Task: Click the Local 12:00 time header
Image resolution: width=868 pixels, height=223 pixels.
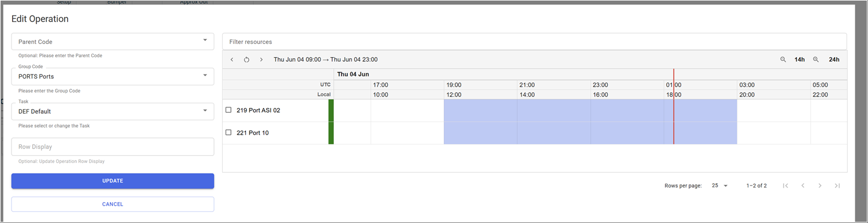Action: (x=454, y=95)
